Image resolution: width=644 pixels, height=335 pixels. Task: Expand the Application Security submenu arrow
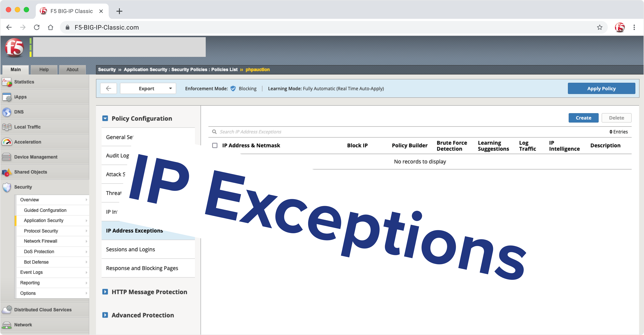tap(86, 221)
